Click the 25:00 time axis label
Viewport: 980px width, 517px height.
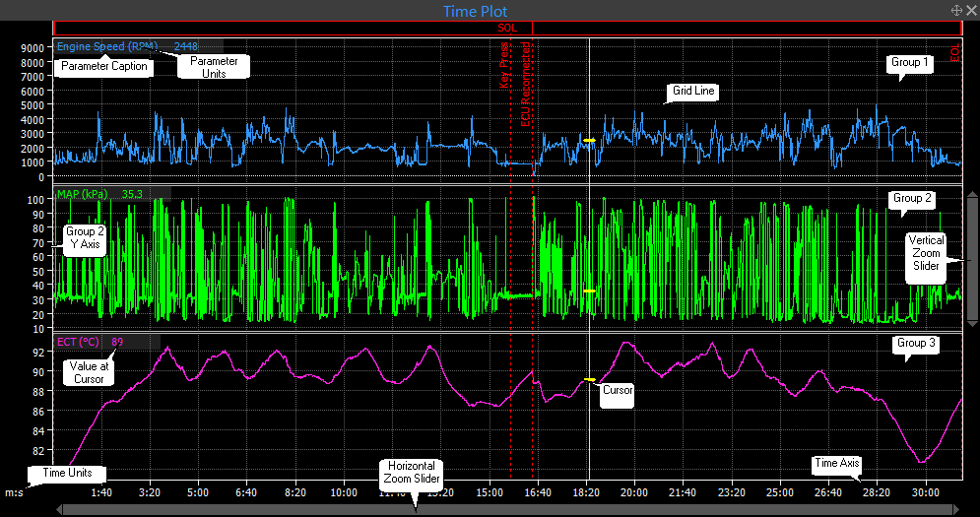coord(781,492)
